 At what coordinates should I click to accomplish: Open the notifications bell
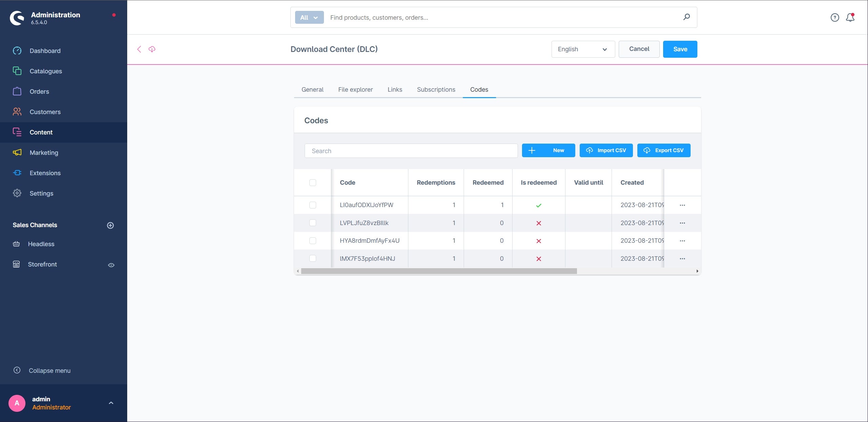850,17
